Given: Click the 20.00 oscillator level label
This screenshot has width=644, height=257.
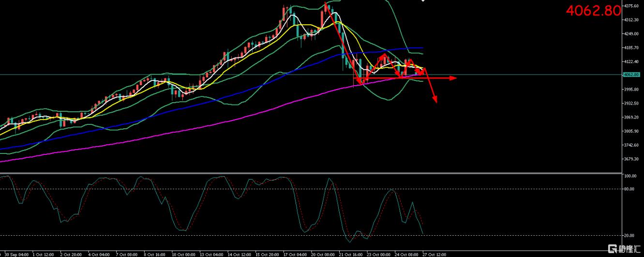Looking at the screenshot, I should click(630, 236).
